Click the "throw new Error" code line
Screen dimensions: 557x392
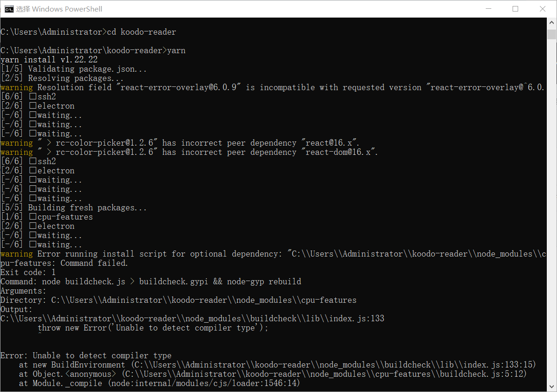click(x=153, y=328)
